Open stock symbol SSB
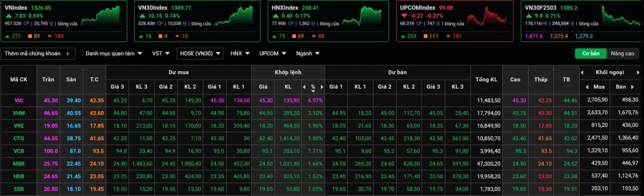The image size is (644, 196). coord(19,189)
